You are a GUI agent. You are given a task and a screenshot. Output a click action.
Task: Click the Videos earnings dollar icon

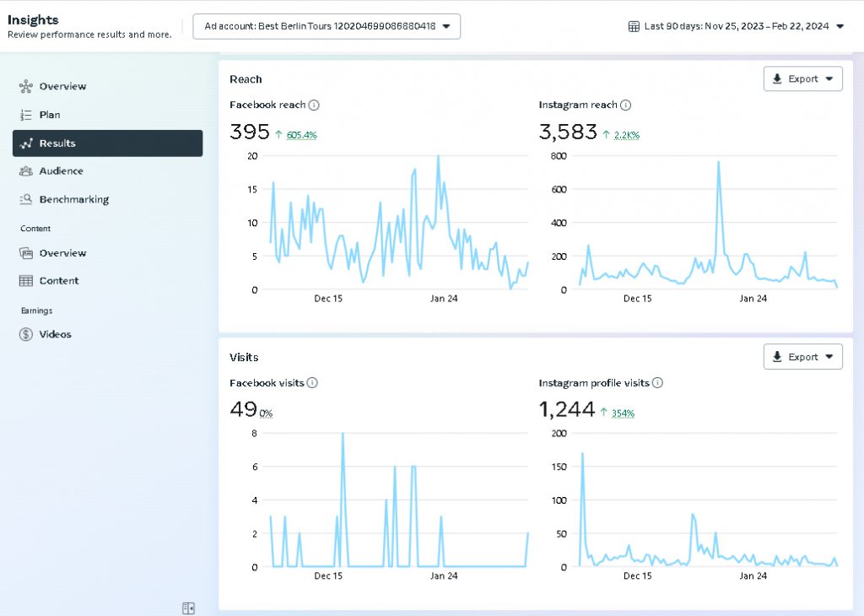pyautogui.click(x=25, y=334)
